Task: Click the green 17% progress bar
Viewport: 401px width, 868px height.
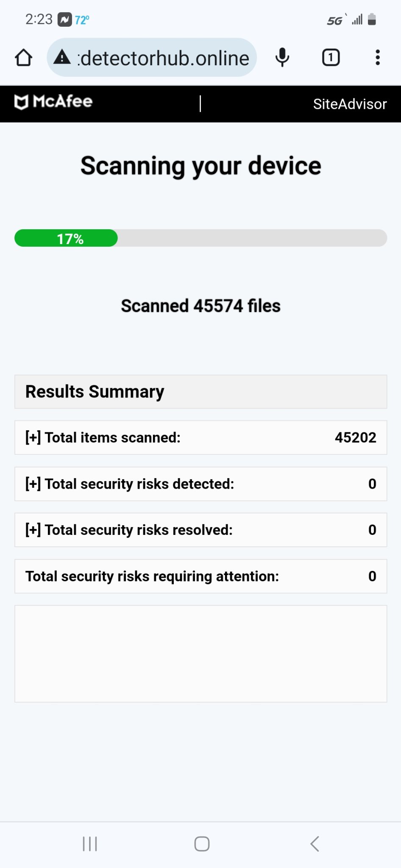Action: click(66, 238)
